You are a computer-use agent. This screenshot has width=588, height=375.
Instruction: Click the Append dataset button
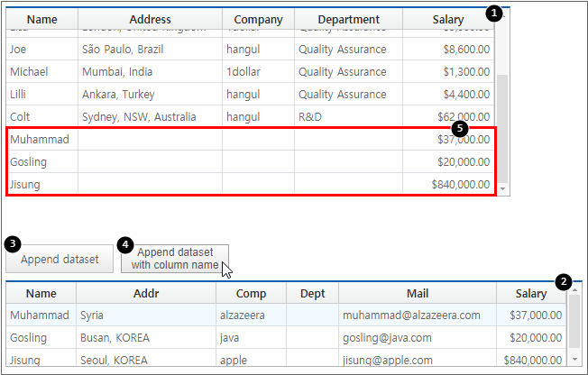pyautogui.click(x=60, y=259)
